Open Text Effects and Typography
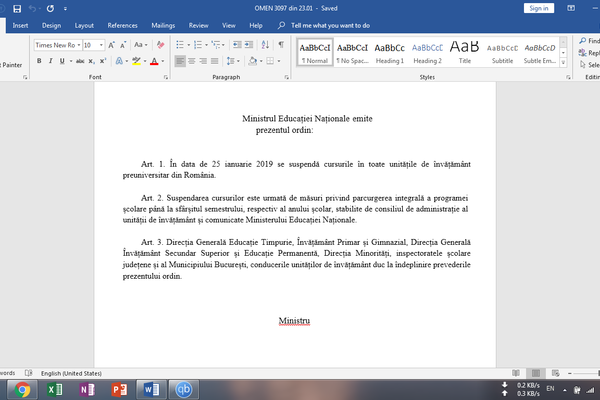600x400 pixels. (x=119, y=61)
